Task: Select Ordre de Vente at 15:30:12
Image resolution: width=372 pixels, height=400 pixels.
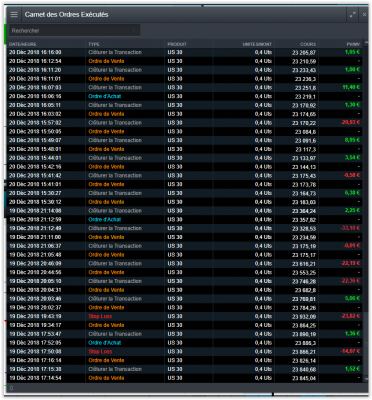Action: [x=106, y=202]
